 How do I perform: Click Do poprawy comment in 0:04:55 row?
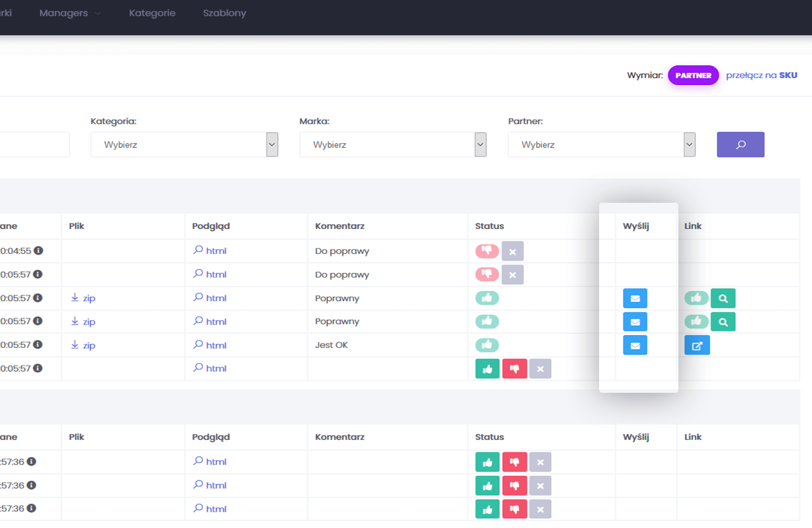[x=342, y=251]
